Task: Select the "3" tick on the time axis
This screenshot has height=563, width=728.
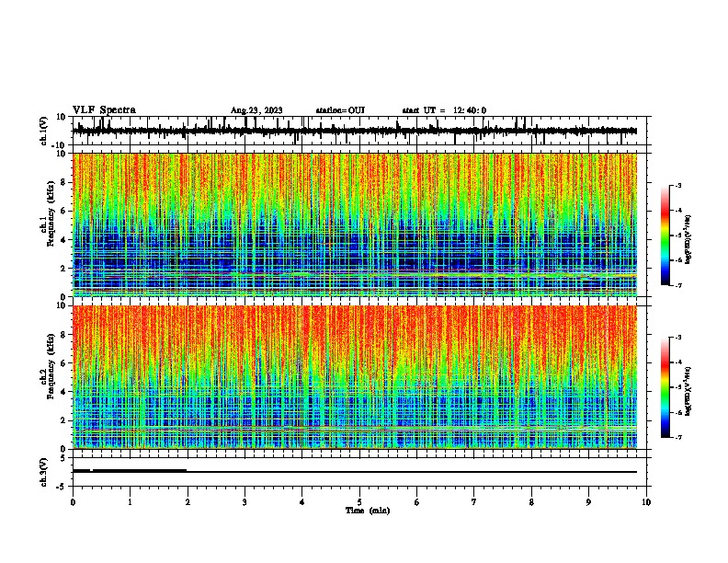Action: point(245,502)
